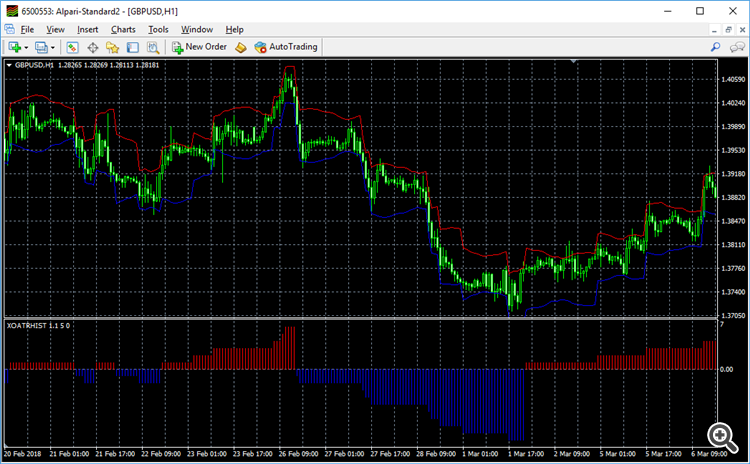The height and width of the screenshot is (464, 750).
Task: Click the 26 Feb 09:00 time label
Action: tap(298, 454)
